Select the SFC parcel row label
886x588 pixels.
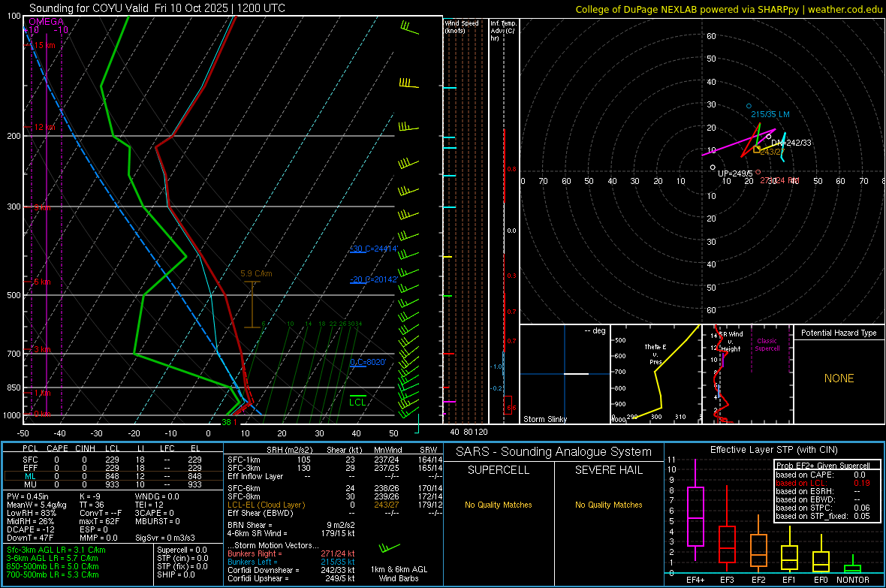tap(30, 460)
